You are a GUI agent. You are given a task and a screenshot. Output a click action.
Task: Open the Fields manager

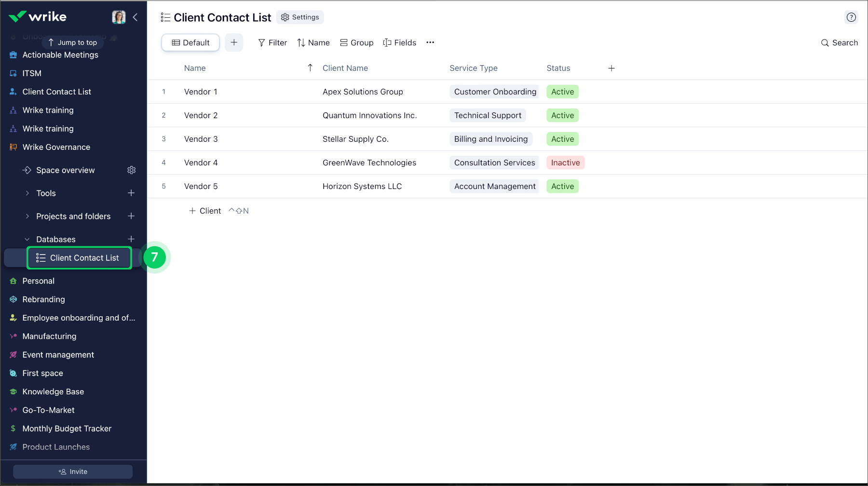tap(399, 42)
